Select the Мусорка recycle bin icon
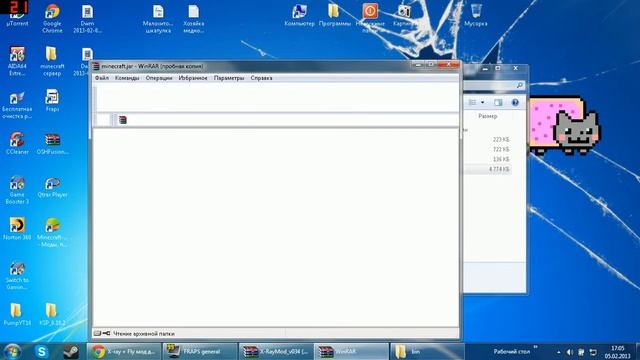 [x=476, y=16]
